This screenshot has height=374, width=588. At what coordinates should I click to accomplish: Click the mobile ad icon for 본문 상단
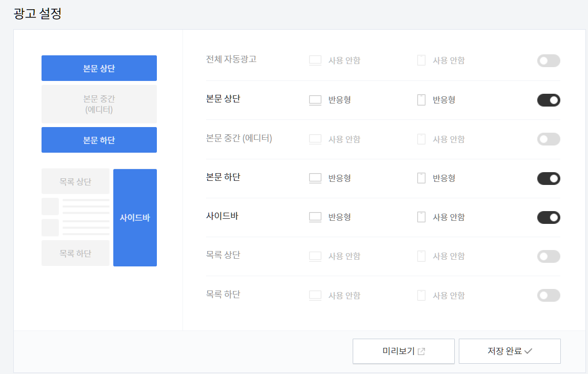click(x=421, y=99)
